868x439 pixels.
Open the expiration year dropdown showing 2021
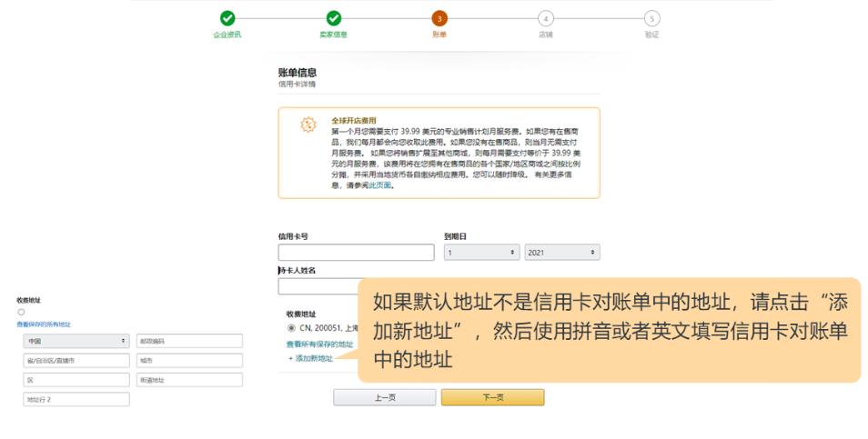point(561,253)
